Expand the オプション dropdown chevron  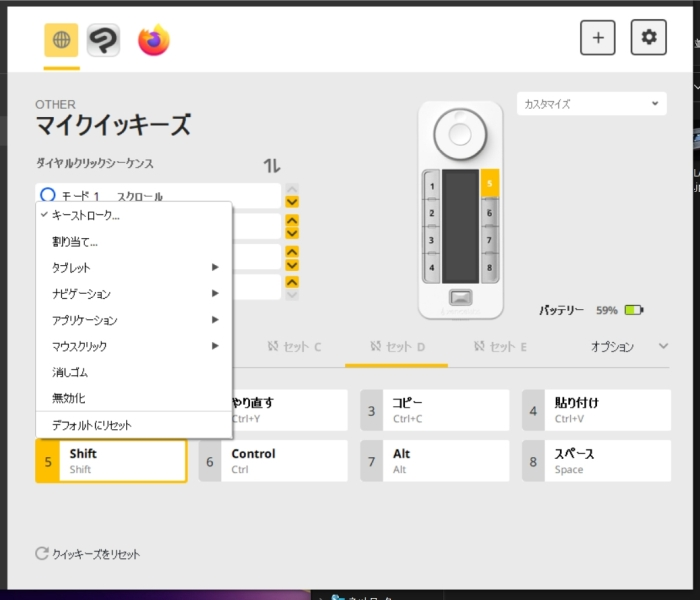click(x=663, y=347)
